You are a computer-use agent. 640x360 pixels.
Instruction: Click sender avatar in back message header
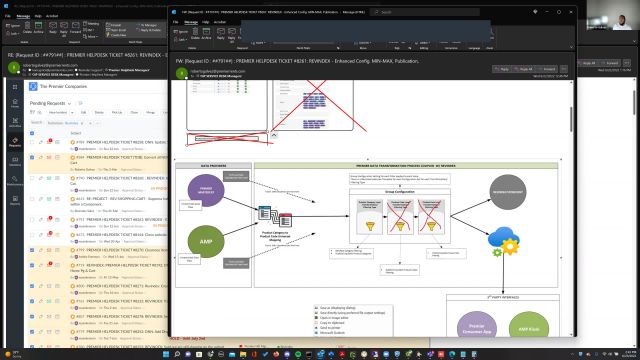pos(13,67)
